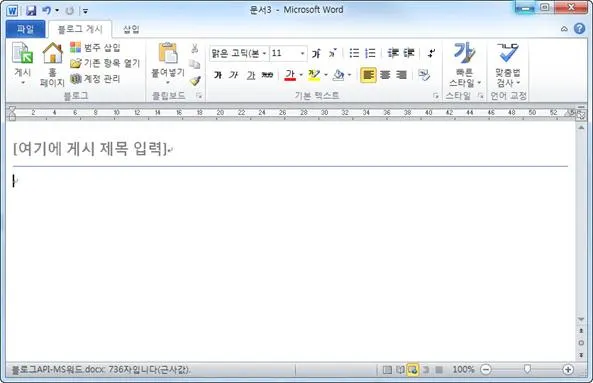Open the Undo history dropdown arrow
Image resolution: width=593 pixels, height=383 pixels.
coord(57,10)
